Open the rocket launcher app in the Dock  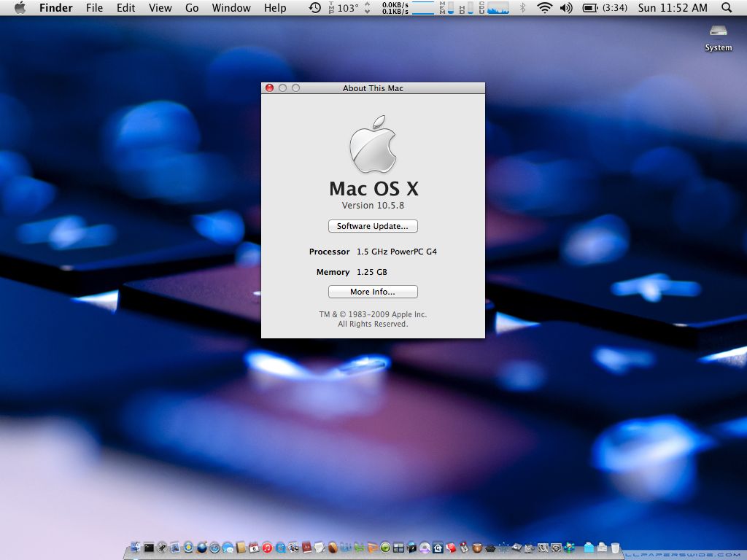[x=162, y=548]
